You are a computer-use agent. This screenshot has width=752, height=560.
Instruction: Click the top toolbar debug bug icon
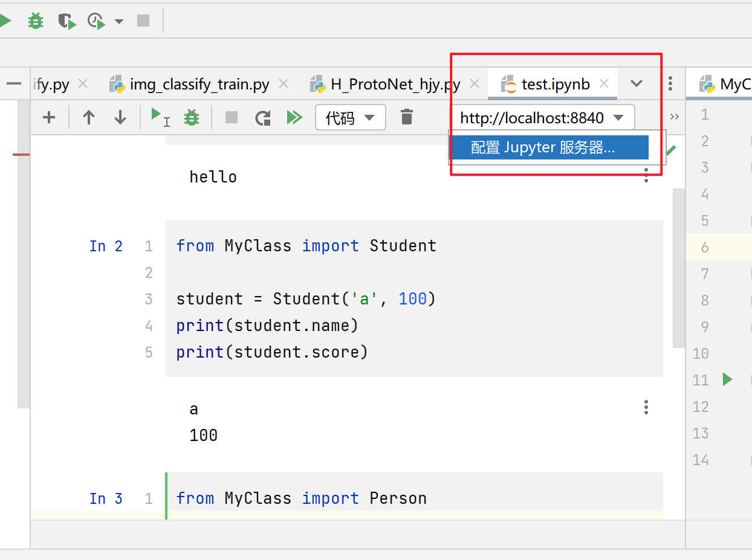click(x=36, y=21)
